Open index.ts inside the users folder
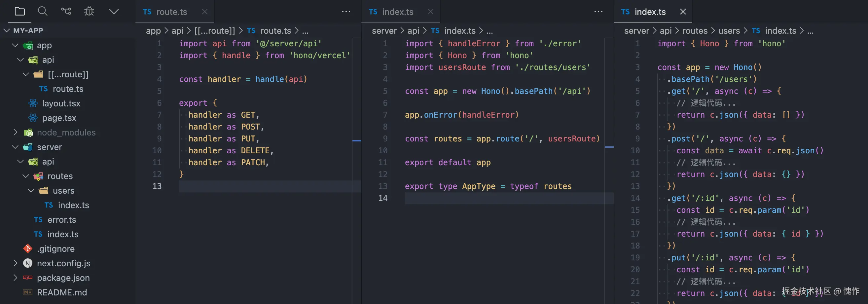868x304 pixels. (x=73, y=205)
